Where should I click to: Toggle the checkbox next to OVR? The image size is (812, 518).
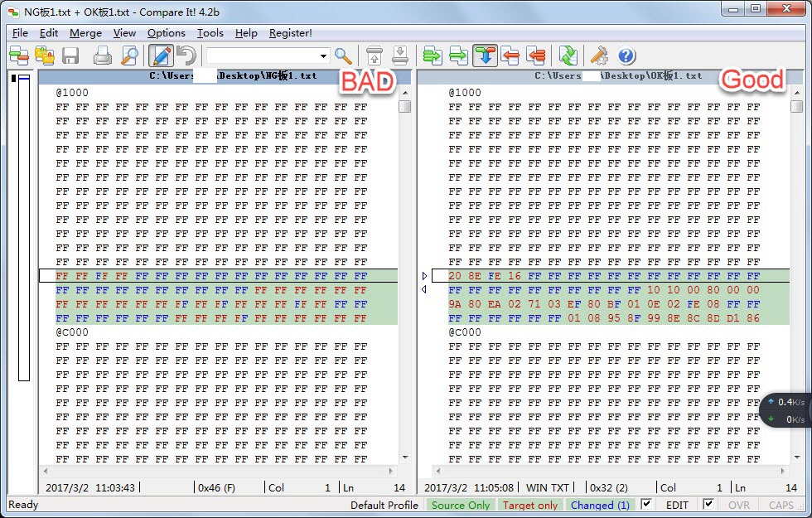[708, 504]
